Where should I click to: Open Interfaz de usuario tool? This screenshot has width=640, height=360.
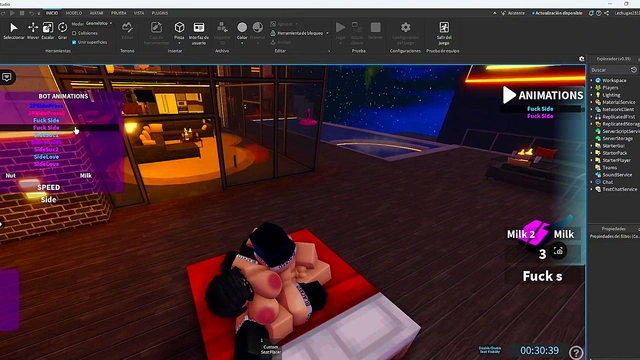tap(199, 33)
